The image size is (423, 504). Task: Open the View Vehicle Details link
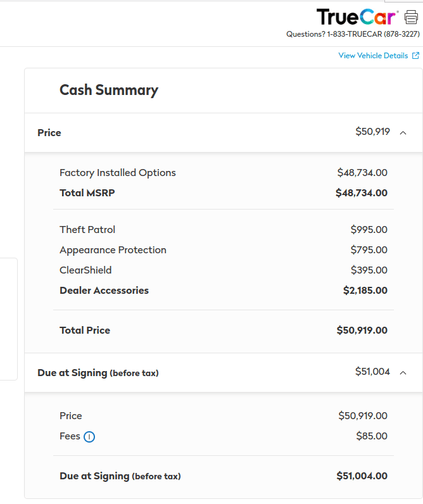click(x=373, y=56)
